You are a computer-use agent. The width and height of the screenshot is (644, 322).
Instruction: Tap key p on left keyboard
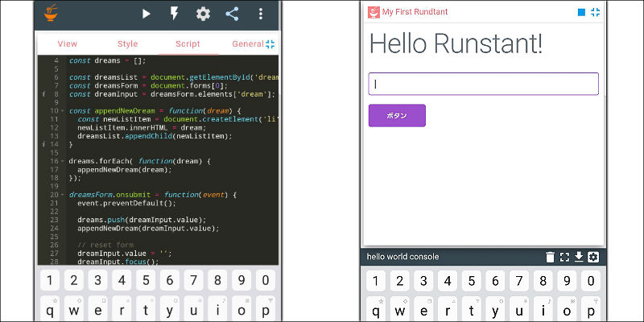pyautogui.click(x=266, y=309)
